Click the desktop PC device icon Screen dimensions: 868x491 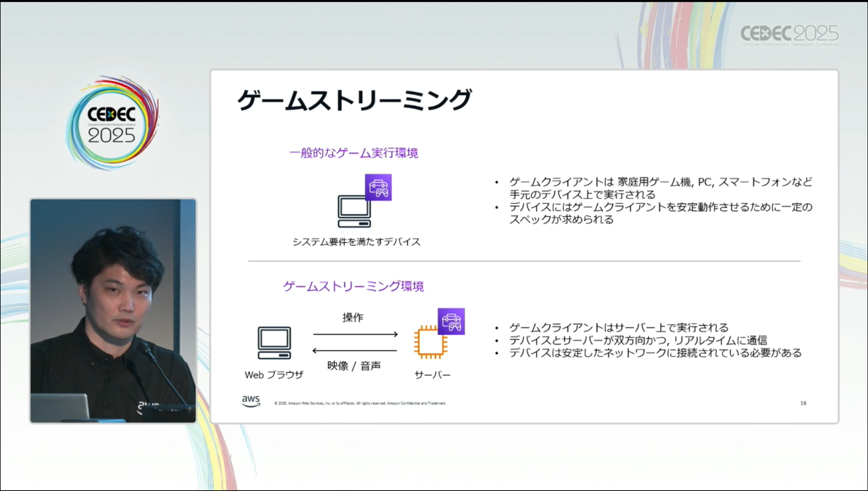(x=354, y=211)
